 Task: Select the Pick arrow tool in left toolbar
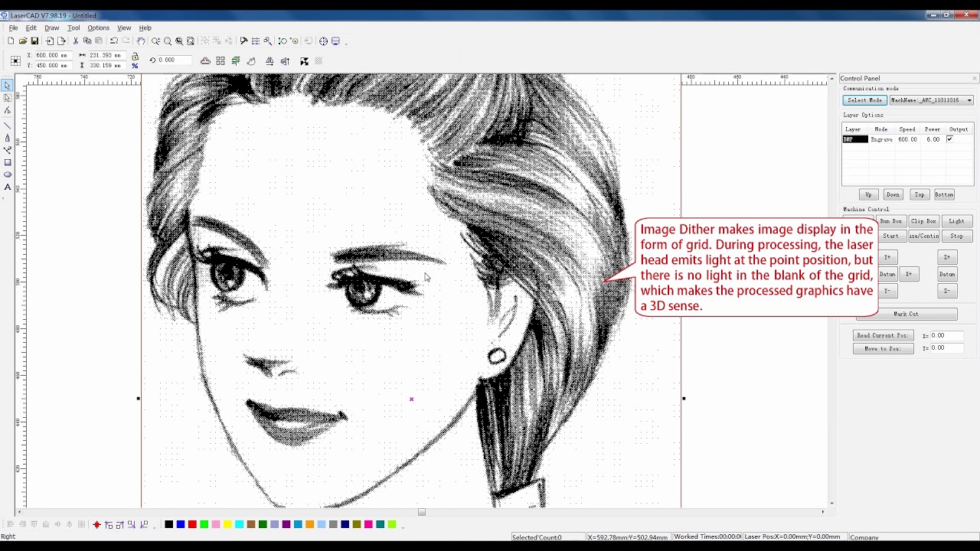8,85
